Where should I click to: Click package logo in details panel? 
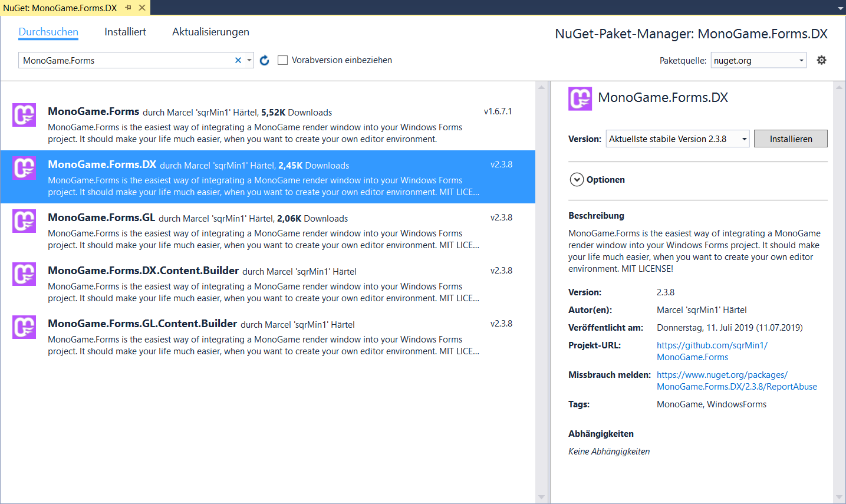[580, 98]
